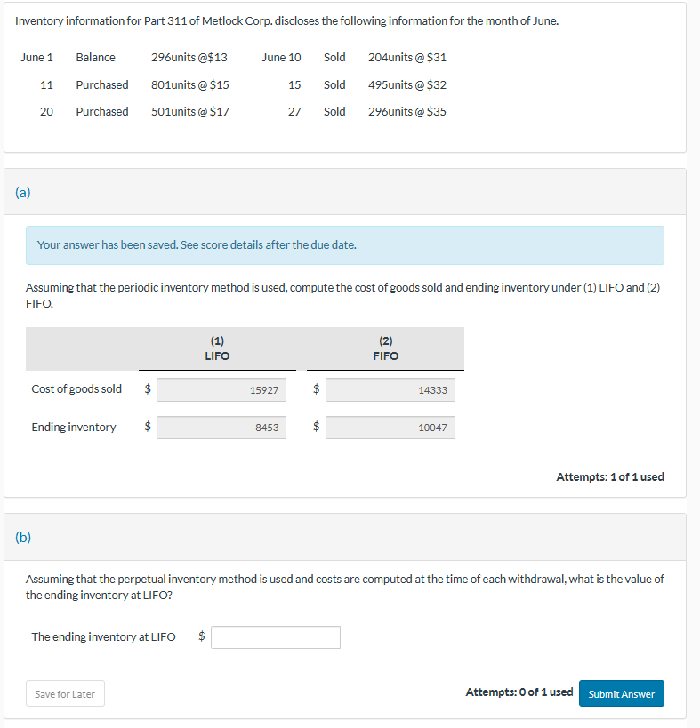Click the LIFO column header
Screen dimensions: 700x728
pyautogui.click(x=217, y=348)
